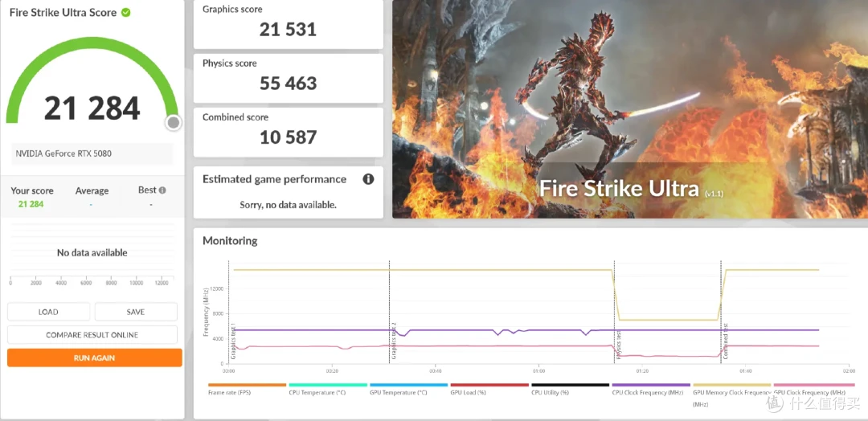Click the Fire Strike Ultra Score title
868x421 pixels.
click(x=63, y=12)
